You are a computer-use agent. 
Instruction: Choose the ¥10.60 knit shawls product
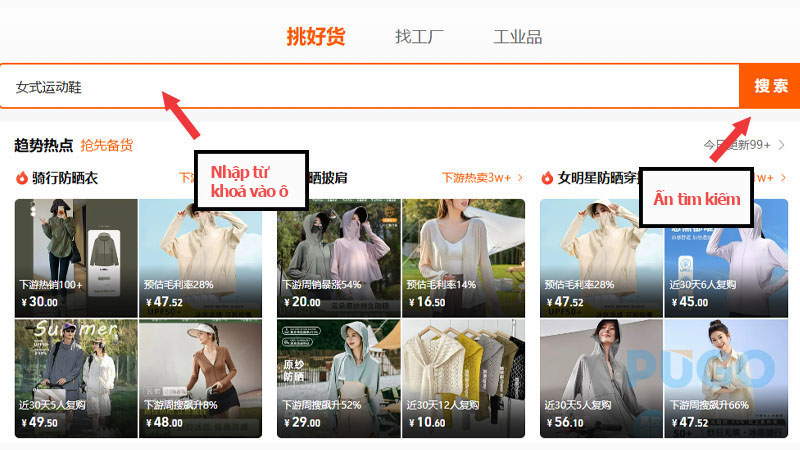click(x=461, y=378)
